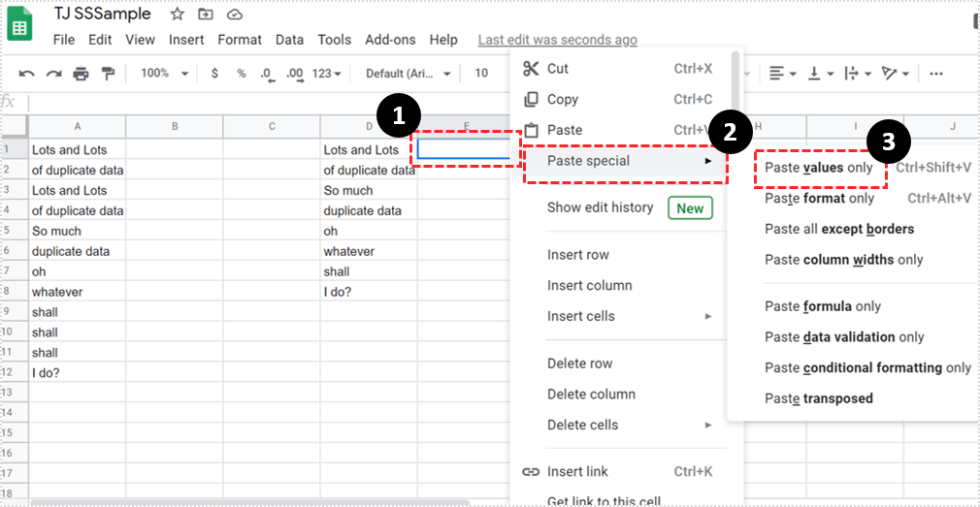Choose Paste values only from submenu
The height and width of the screenshot is (507, 980).
pyautogui.click(x=818, y=168)
